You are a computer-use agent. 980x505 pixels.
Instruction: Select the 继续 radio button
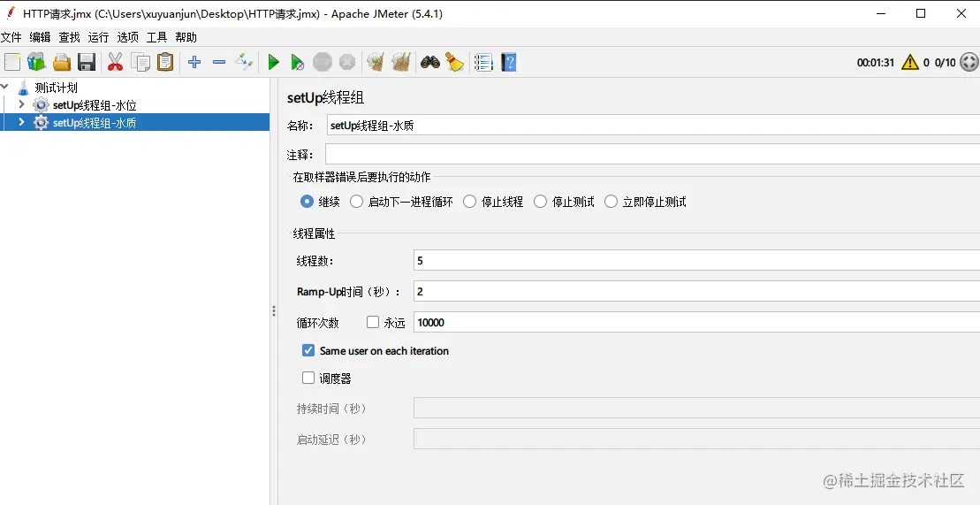(307, 202)
